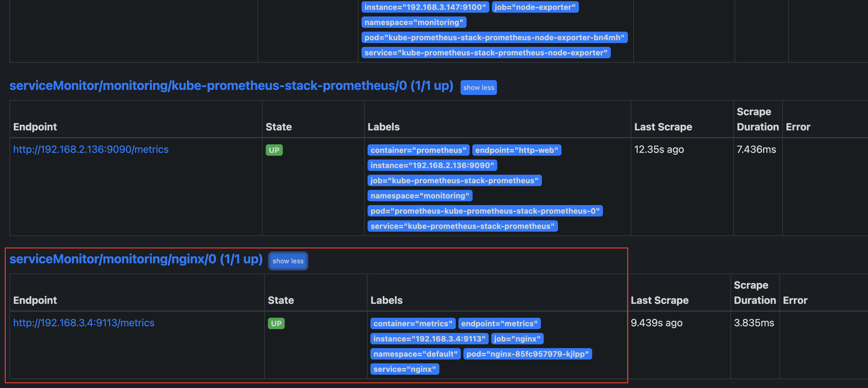
Task: Click the job="kube-prometheus-stack-prometheus" label
Action: click(x=454, y=180)
